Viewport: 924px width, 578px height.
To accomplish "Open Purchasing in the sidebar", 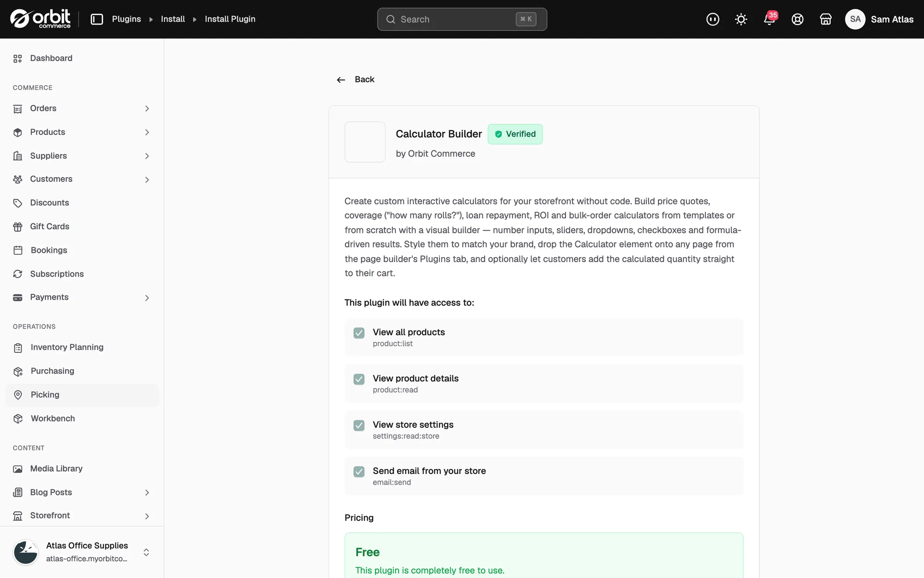I will [x=82, y=371].
